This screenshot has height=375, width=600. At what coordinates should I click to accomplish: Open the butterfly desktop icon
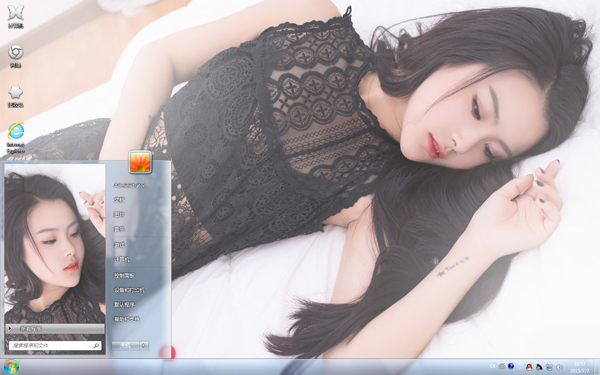pos(16,16)
